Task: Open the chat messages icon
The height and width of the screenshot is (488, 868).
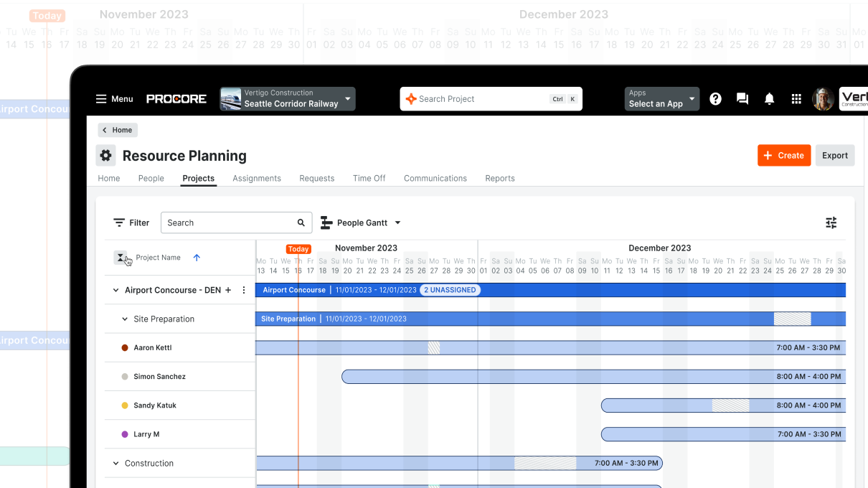Action: [x=742, y=98]
